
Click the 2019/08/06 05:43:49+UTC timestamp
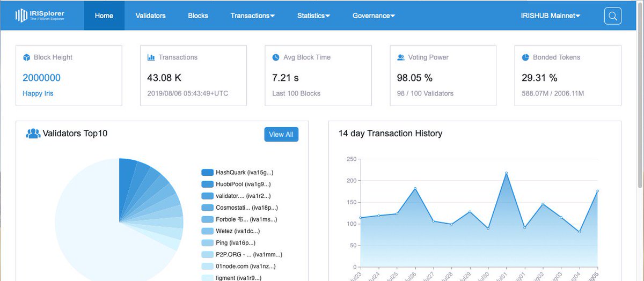point(188,93)
